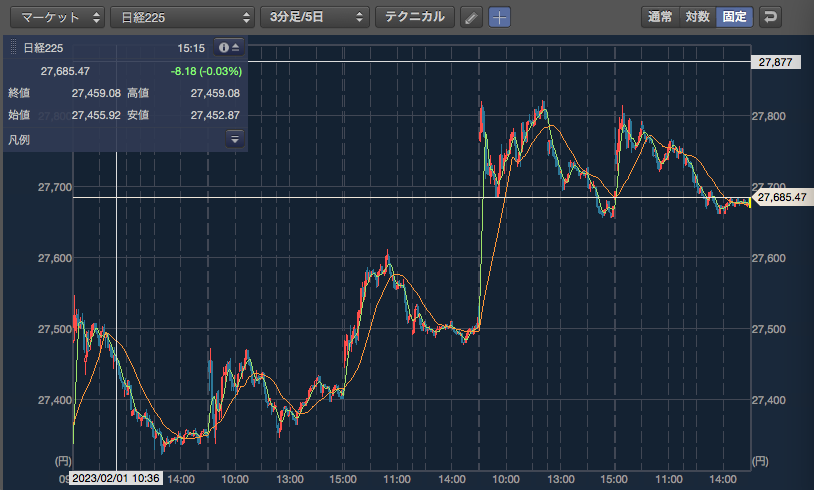Switch scale to 対数 mode
The height and width of the screenshot is (490, 814).
coord(697,17)
